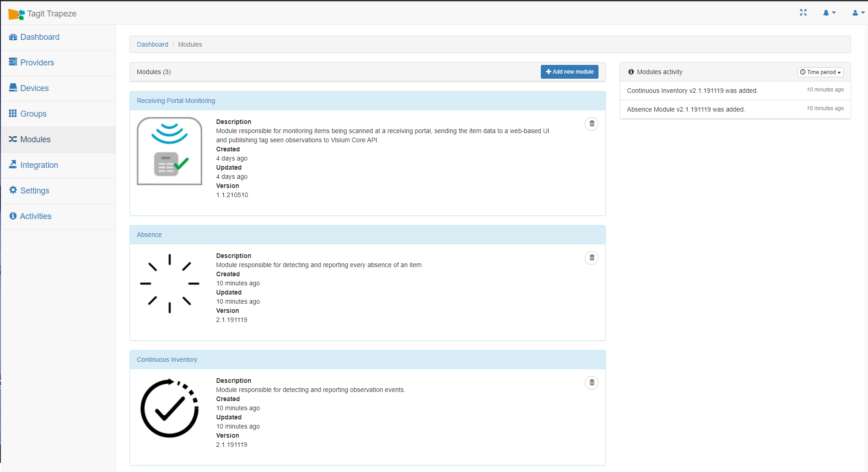Image resolution: width=868 pixels, height=472 pixels.
Task: Open the notifications bell dropdown
Action: pyautogui.click(x=829, y=13)
